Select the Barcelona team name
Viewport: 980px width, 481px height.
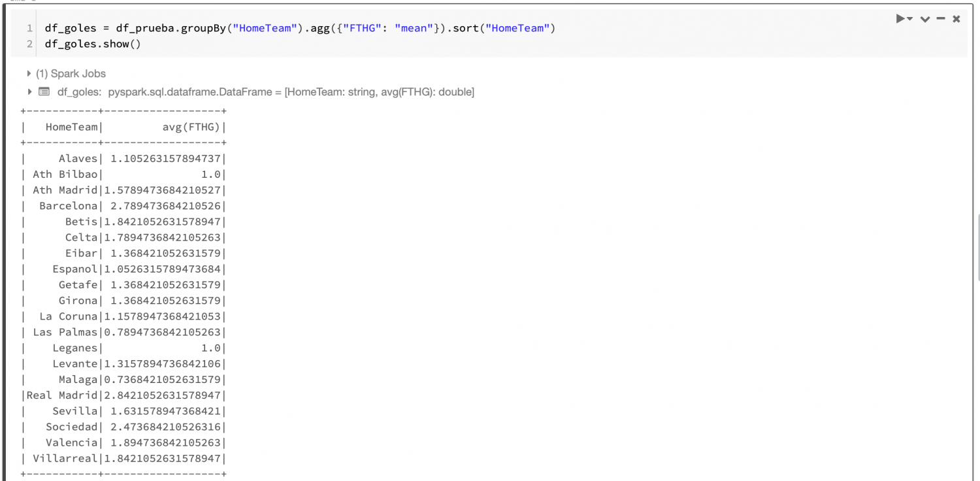pos(68,206)
